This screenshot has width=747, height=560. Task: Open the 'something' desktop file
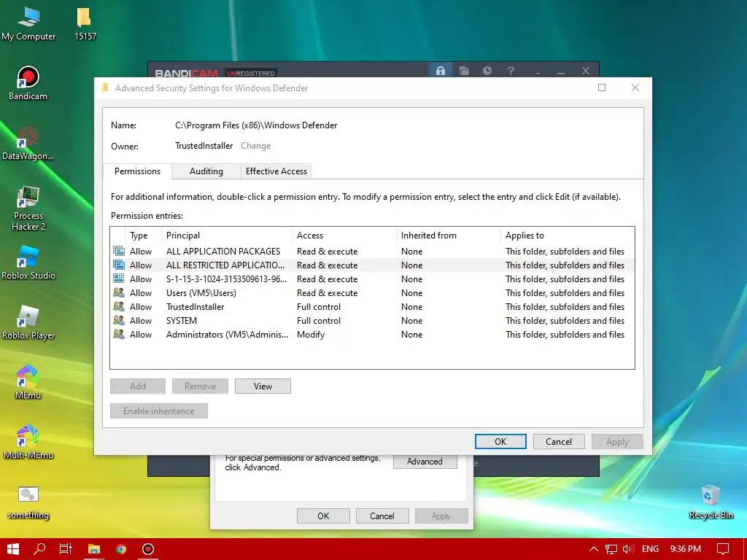(x=28, y=502)
